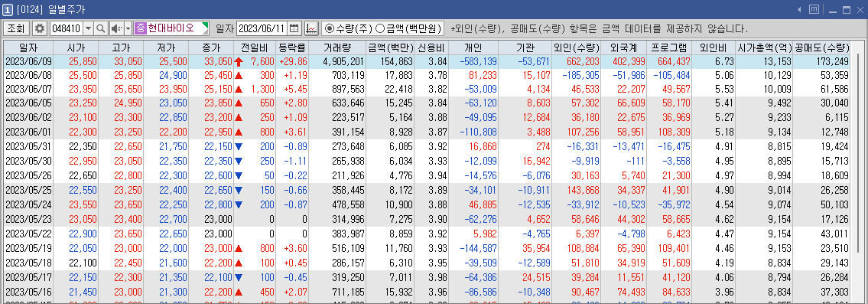The height and width of the screenshot is (304, 868).
Task: Select the 2023/06/09 date row
Action: point(427,61)
